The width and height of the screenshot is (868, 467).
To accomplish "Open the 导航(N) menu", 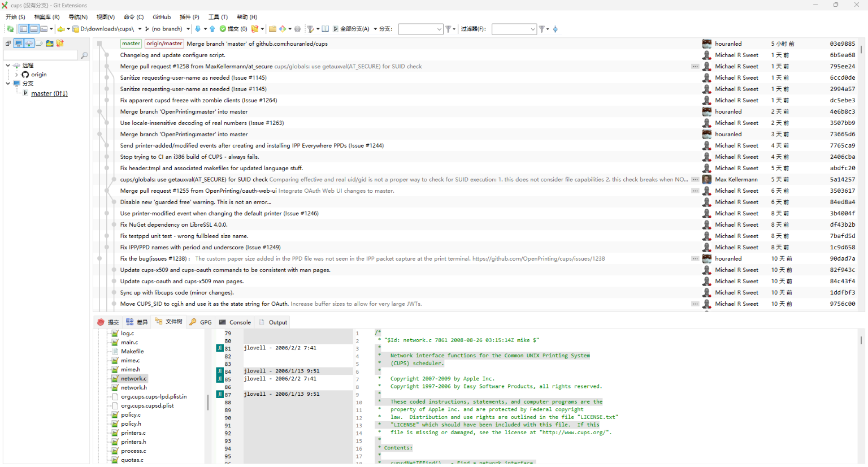I will (x=78, y=17).
